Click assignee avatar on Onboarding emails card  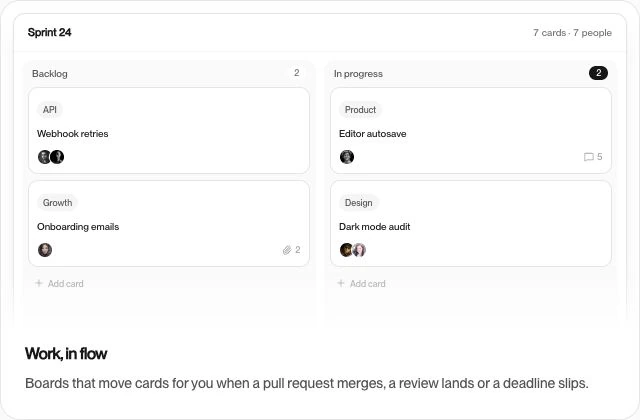(x=45, y=250)
